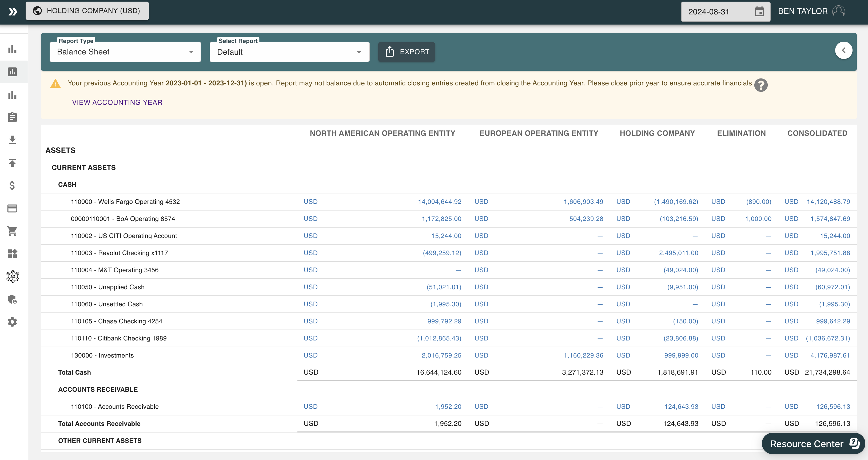
Task: Open the consolidation network nodes icon
Action: coord(13,276)
